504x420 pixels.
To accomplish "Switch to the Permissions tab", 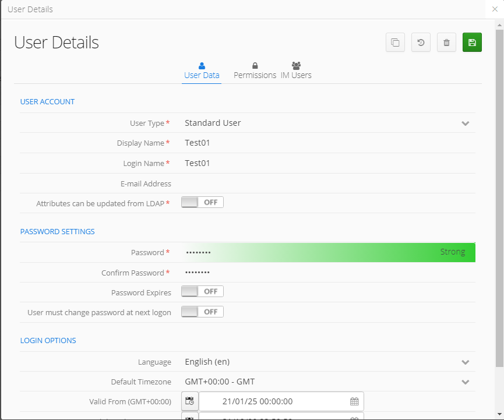I will pyautogui.click(x=255, y=71).
